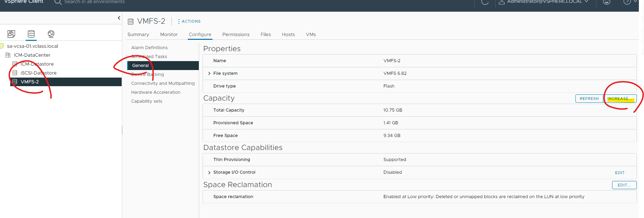This screenshot has width=644, height=218.
Task: Collapse the navigator pane arrow
Action: pyautogui.click(x=119, y=18)
